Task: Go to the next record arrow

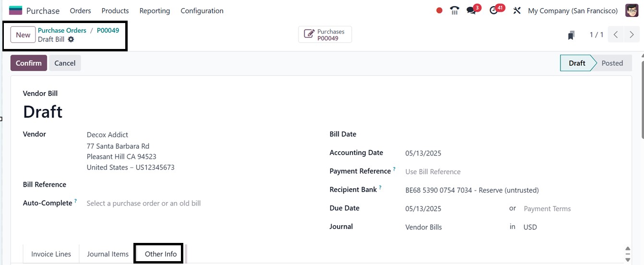Action: 632,35
